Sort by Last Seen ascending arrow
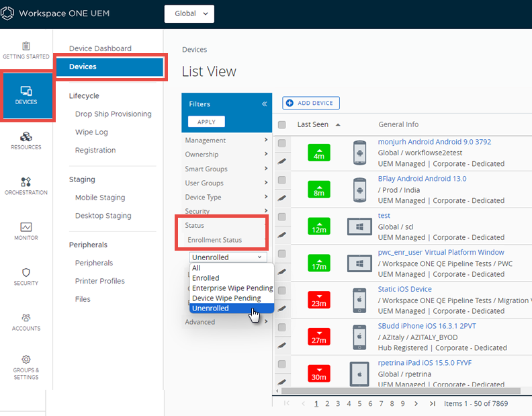532x416 pixels. tap(338, 124)
